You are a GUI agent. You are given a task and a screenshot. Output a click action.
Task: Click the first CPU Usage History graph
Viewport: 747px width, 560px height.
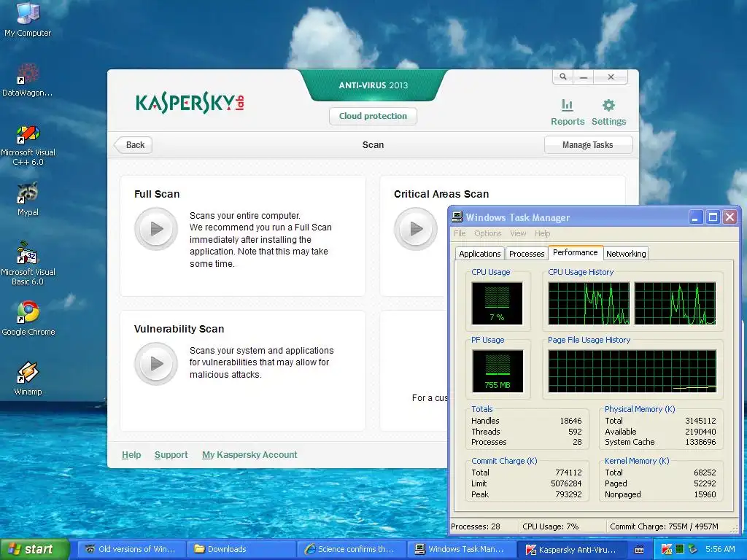point(589,303)
